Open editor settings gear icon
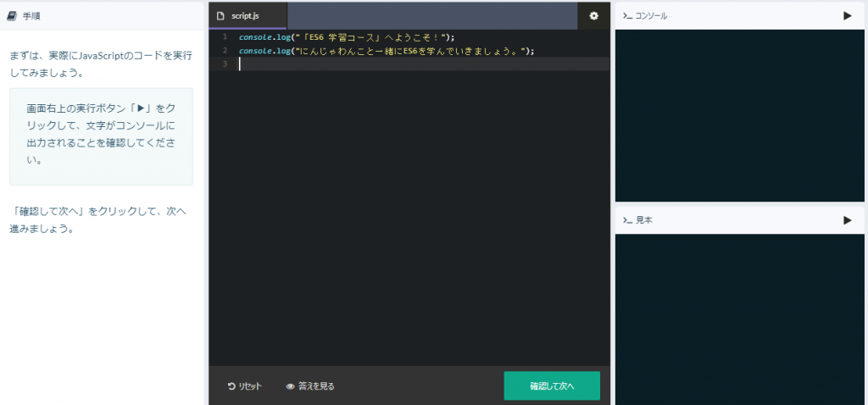The width and height of the screenshot is (868, 405). point(594,16)
